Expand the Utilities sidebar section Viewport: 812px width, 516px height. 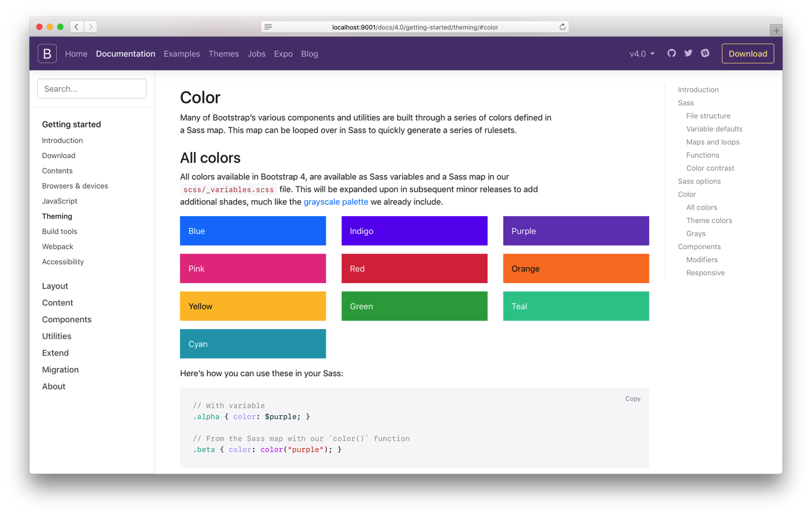pyautogui.click(x=57, y=336)
